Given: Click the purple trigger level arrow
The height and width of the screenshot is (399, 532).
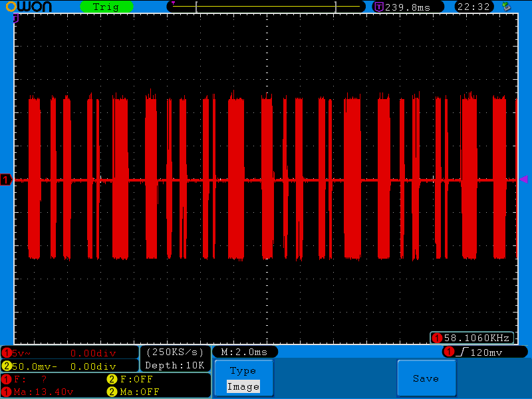Looking at the screenshot, I should click(523, 179).
